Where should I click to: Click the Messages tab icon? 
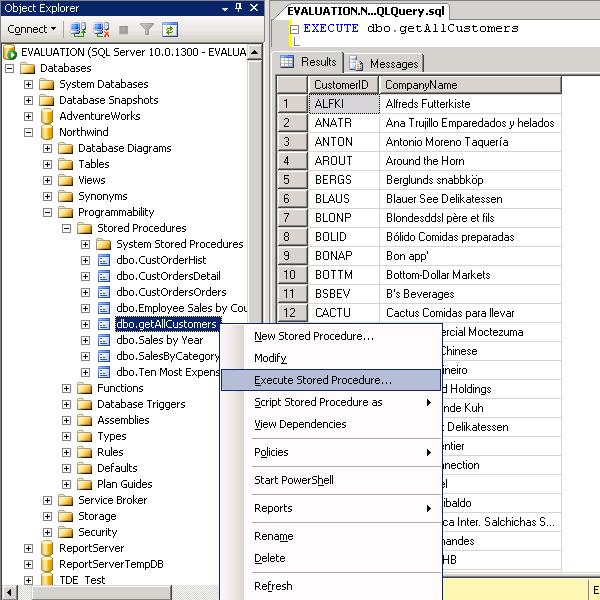(x=356, y=64)
